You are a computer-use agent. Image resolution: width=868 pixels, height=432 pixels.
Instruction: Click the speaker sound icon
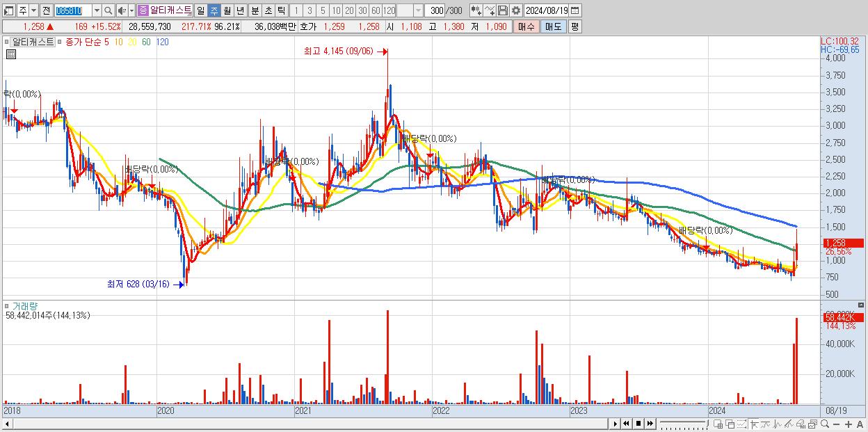click(122, 10)
